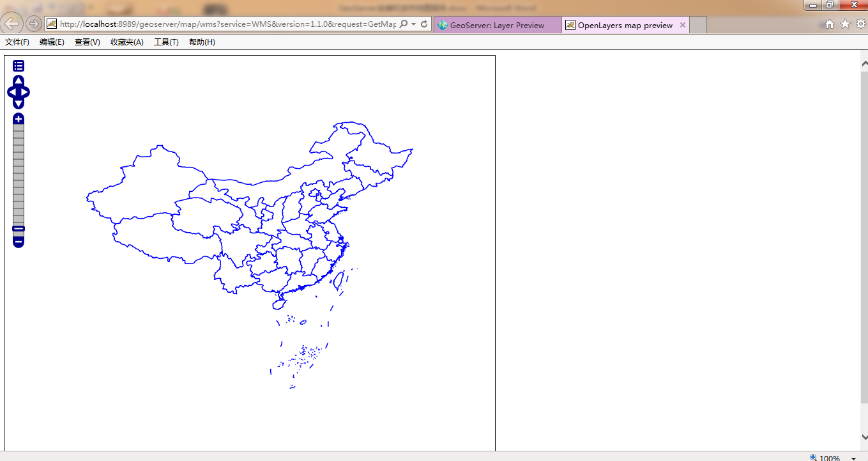868x461 pixels.
Task: Switch to GeoServer: Layer Preview tab
Action: point(498,26)
